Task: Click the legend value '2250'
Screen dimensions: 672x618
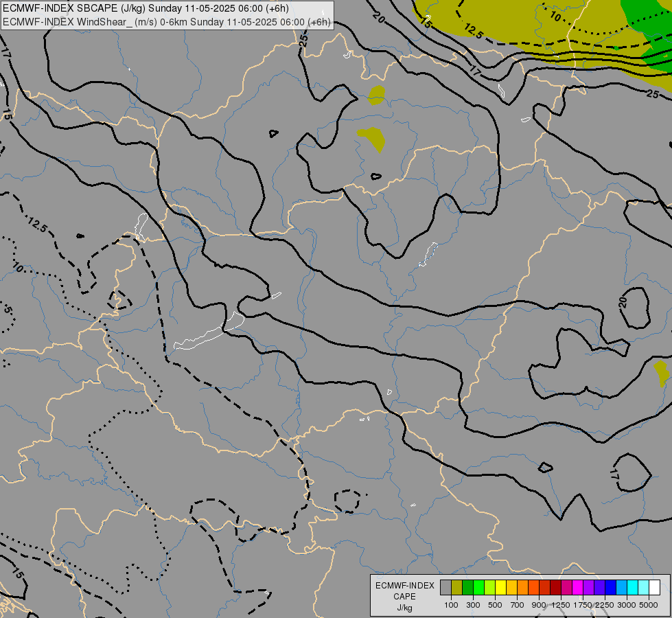Action: (605, 605)
